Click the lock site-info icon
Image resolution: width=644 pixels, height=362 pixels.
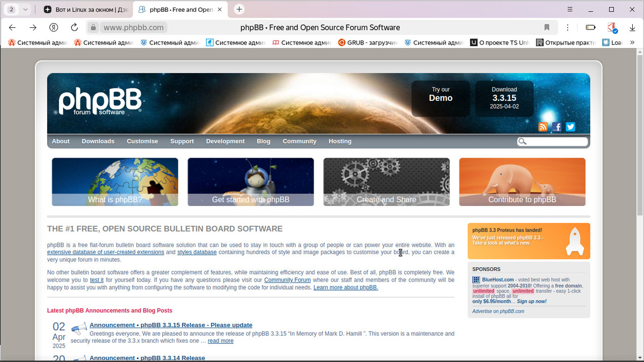(x=93, y=27)
